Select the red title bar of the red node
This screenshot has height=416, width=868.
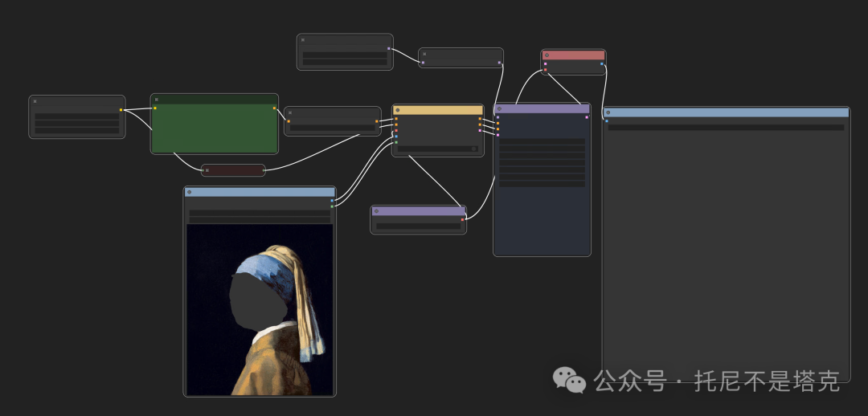coord(574,55)
